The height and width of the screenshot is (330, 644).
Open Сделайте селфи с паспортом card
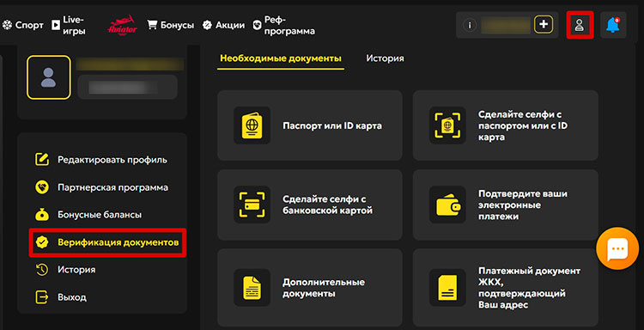pos(506,125)
